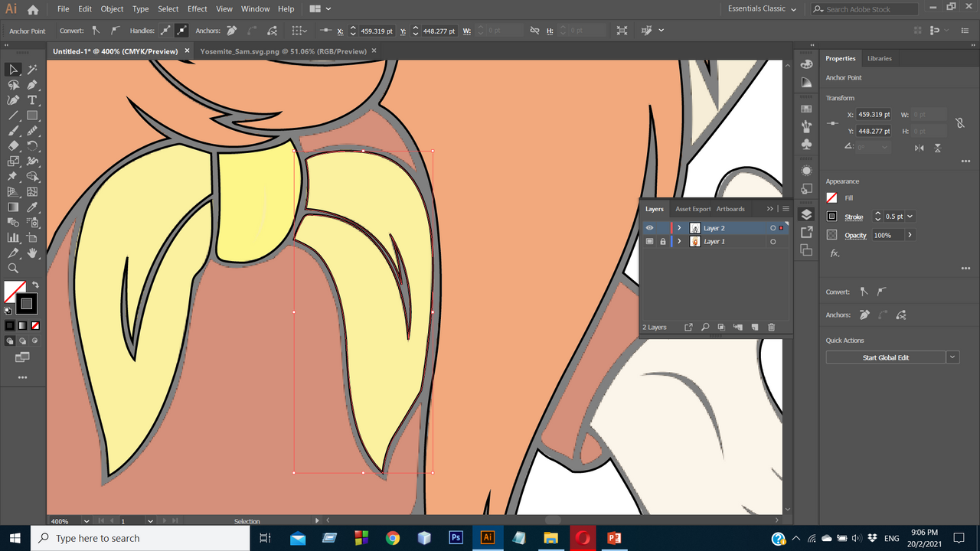Open the Start Global Edit options dropdown
This screenshot has width=980, height=551.
tap(953, 357)
